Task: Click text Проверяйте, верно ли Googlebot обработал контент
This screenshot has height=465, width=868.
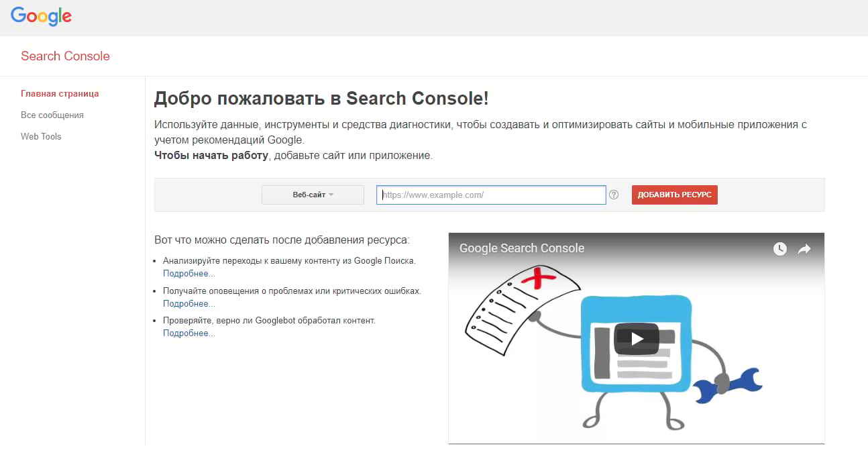Action: [x=269, y=321]
